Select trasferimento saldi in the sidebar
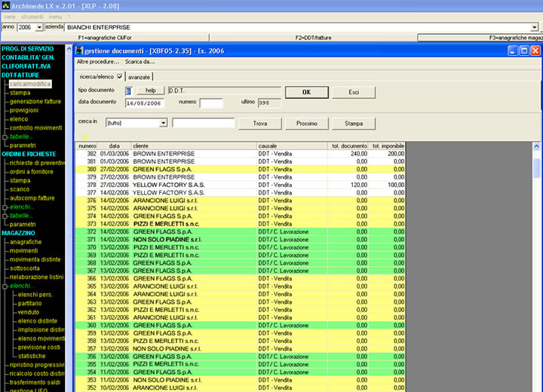The width and height of the screenshot is (543, 392). 35,382
